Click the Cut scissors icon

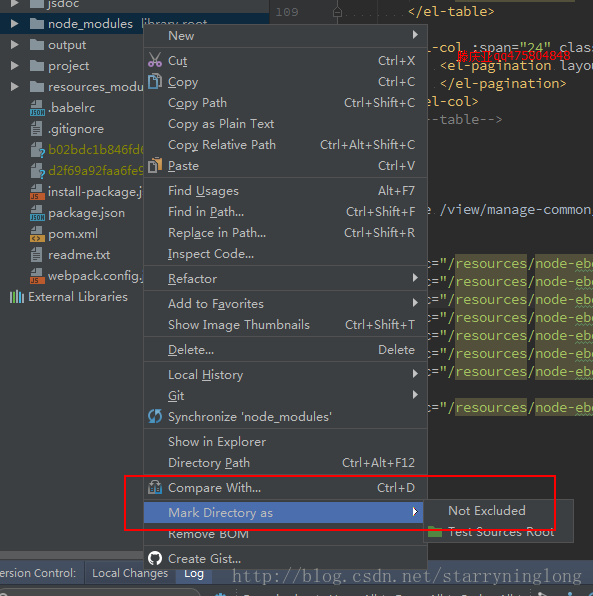(x=155, y=60)
